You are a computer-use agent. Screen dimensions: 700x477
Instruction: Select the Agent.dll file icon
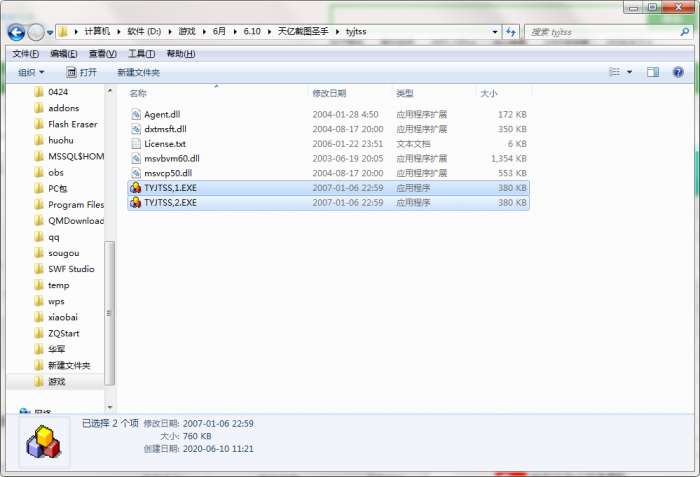click(x=136, y=114)
